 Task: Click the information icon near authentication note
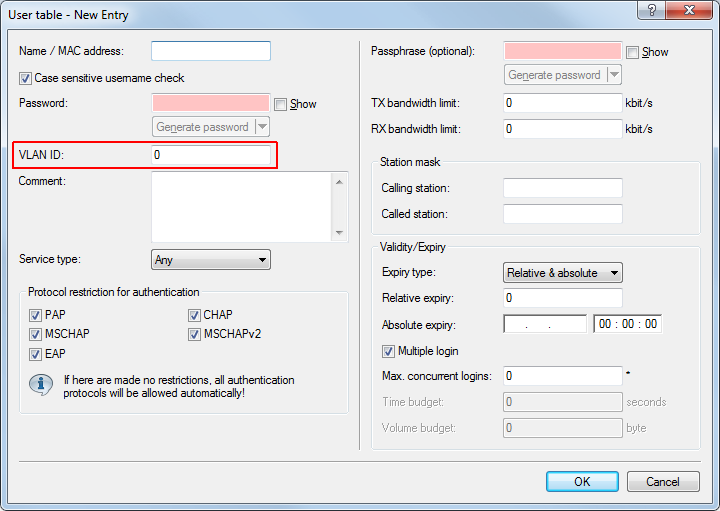[41, 385]
